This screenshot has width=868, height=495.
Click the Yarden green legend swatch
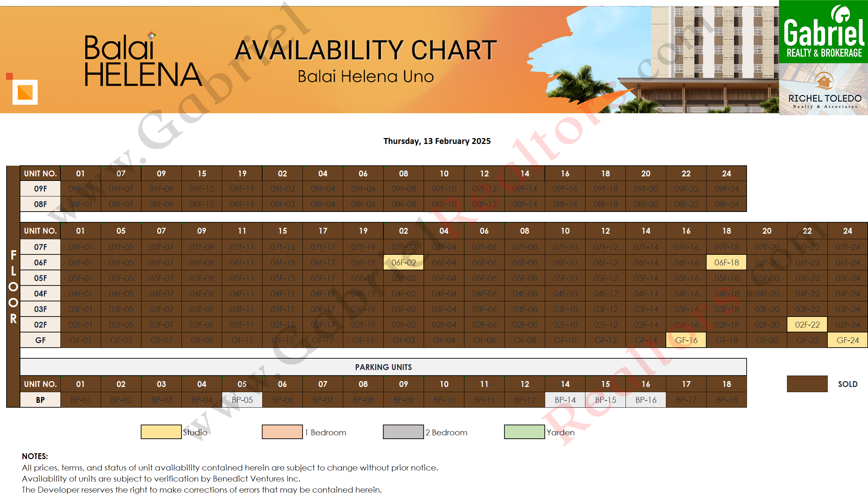pos(524,432)
